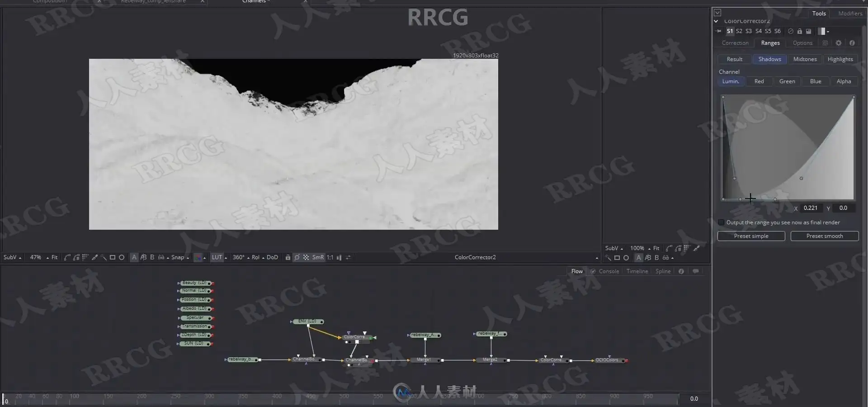Click the color picker eyedropper in left viewer toolbar

pyautogui.click(x=94, y=257)
